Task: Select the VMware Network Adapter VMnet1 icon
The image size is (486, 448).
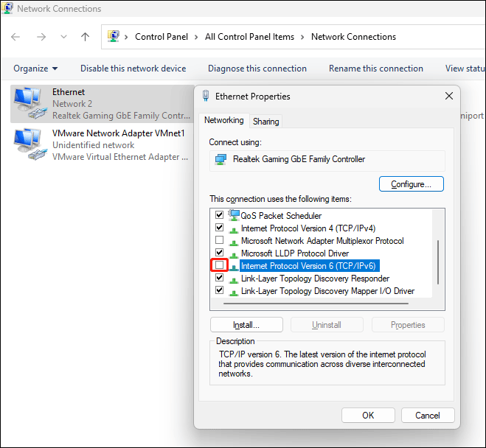Action: 29,144
